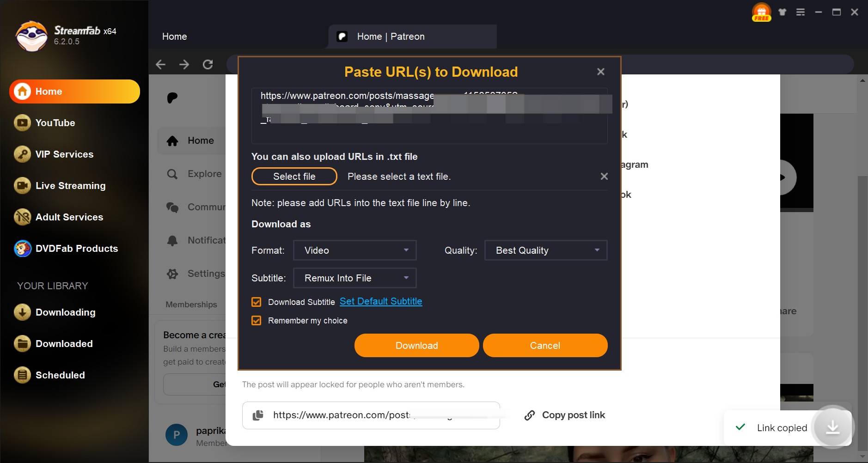Reload the page with refresh icon
868x463 pixels.
pos(208,64)
